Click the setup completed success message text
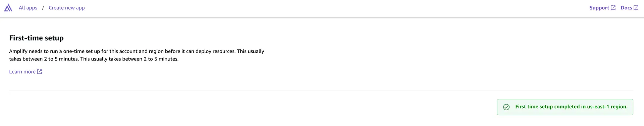This screenshot has height=126, width=644. 571,107
